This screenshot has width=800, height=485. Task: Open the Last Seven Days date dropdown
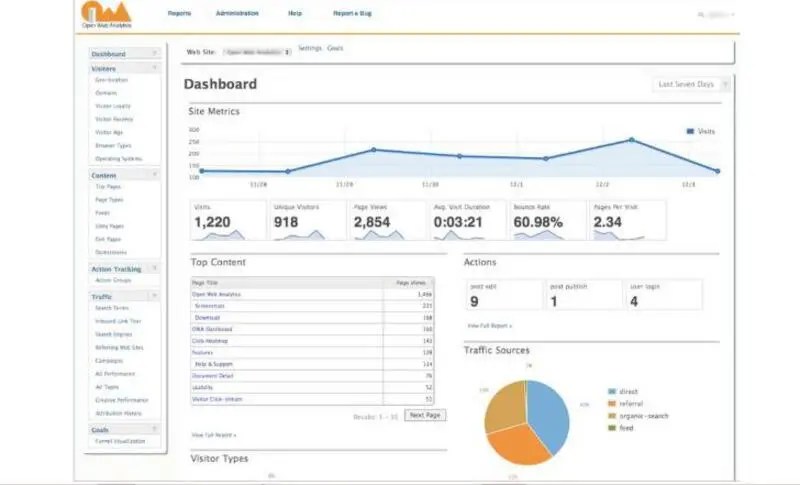(691, 85)
